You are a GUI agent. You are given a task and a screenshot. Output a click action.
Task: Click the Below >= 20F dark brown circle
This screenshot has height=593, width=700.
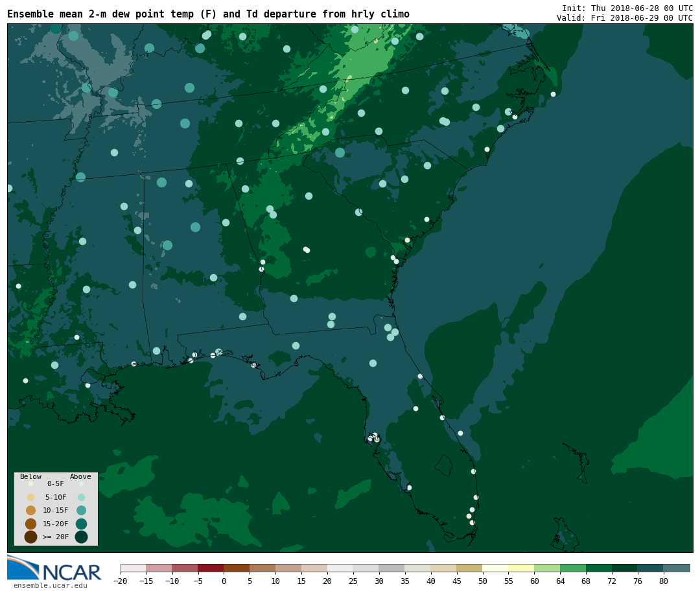[31, 537]
